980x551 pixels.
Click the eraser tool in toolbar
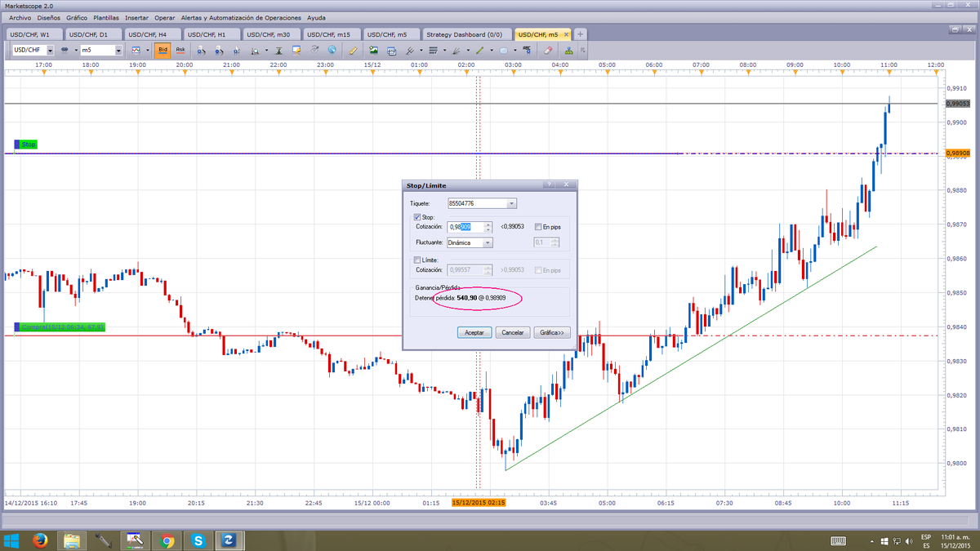click(x=548, y=50)
